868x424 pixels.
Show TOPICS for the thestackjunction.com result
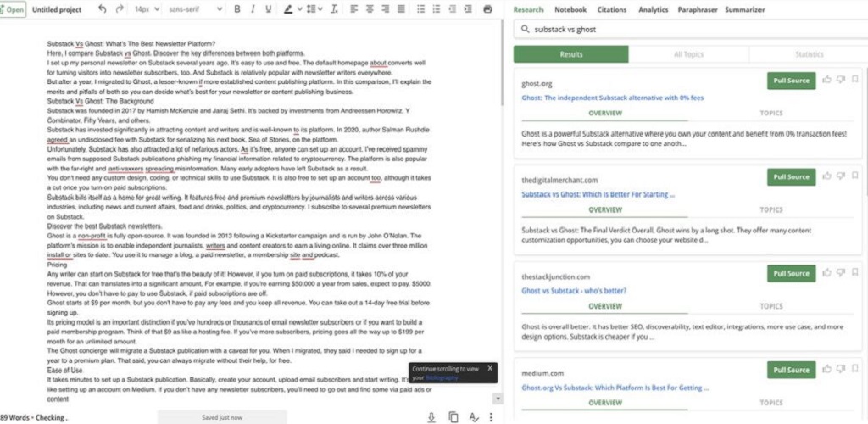[x=771, y=306]
